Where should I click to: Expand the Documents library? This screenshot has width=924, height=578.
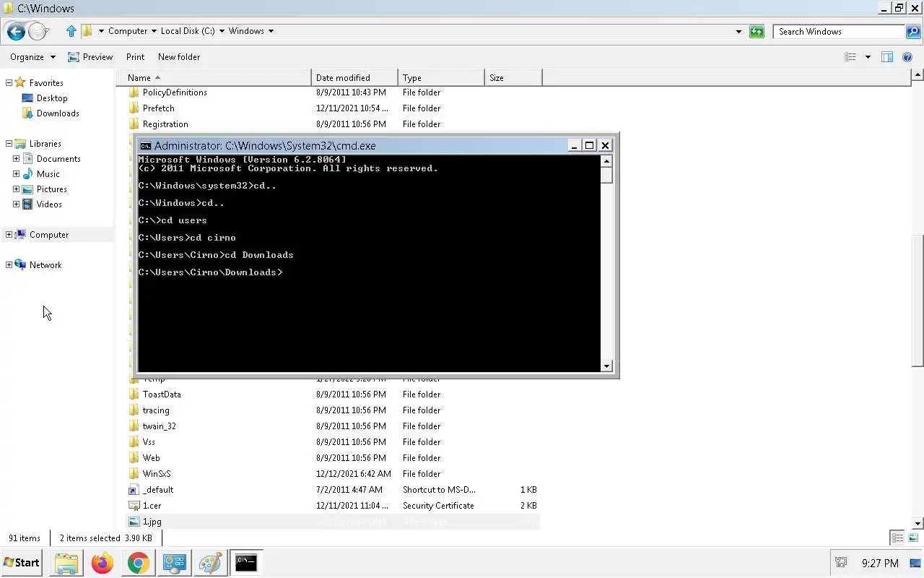point(16,159)
